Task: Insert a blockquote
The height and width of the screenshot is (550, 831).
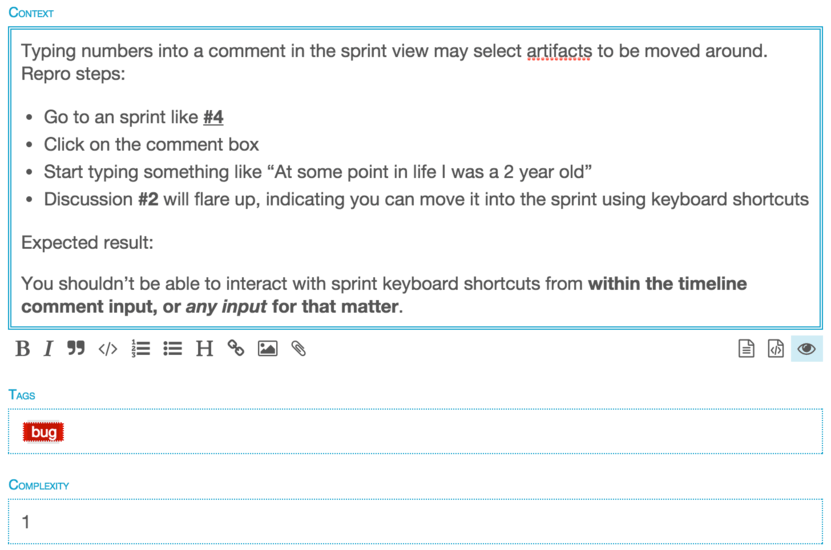Action: (x=75, y=348)
